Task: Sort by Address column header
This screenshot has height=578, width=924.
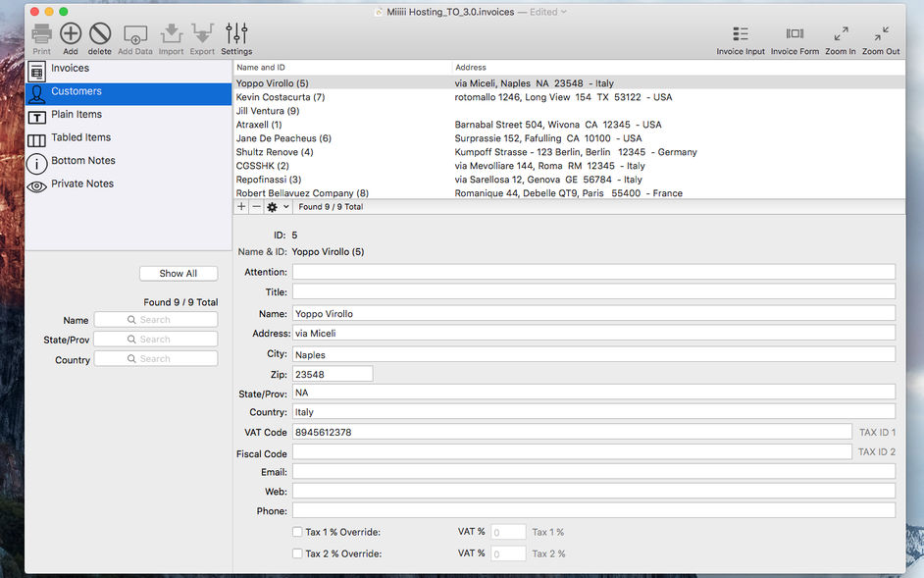Action: tap(679, 68)
